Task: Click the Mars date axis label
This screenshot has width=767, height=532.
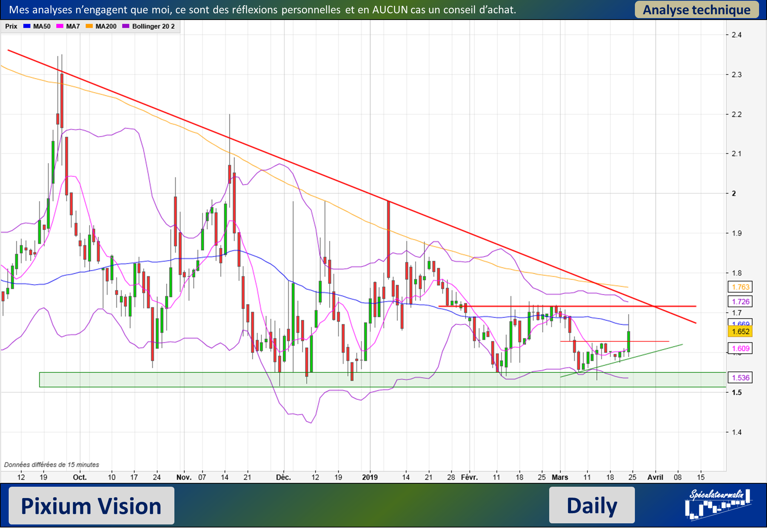Action: pos(560,477)
